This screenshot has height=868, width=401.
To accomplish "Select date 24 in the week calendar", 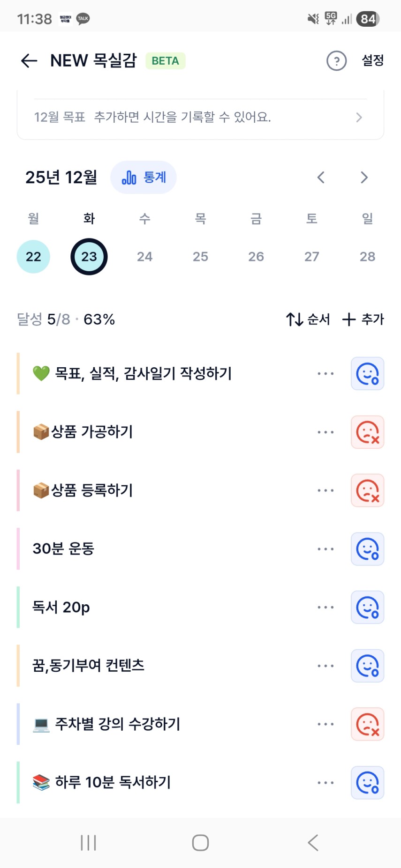I will coord(144,257).
